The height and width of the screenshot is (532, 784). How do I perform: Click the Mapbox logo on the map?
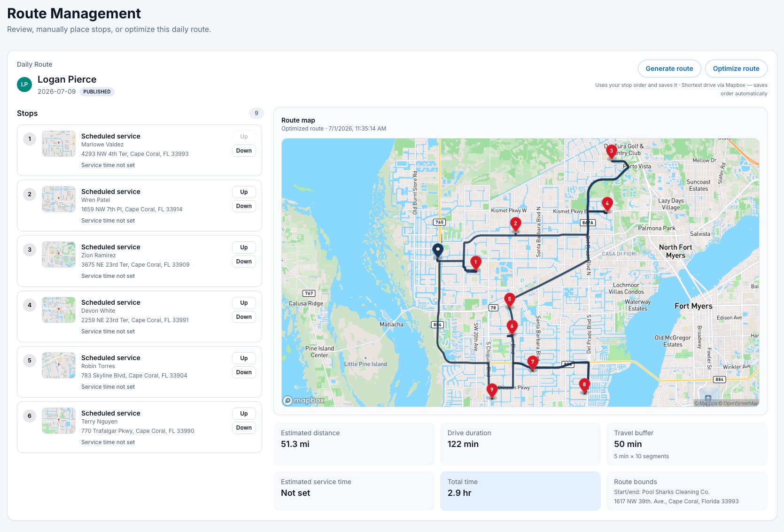(x=304, y=401)
